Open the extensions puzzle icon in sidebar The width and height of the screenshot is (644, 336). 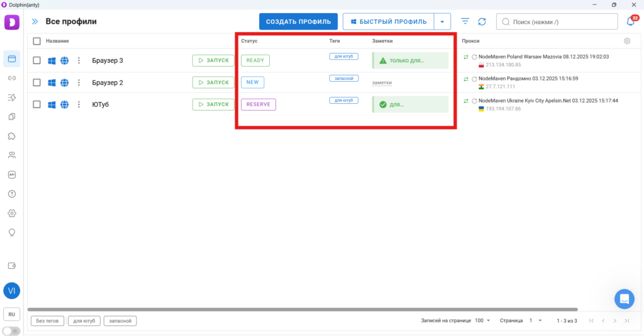11,136
